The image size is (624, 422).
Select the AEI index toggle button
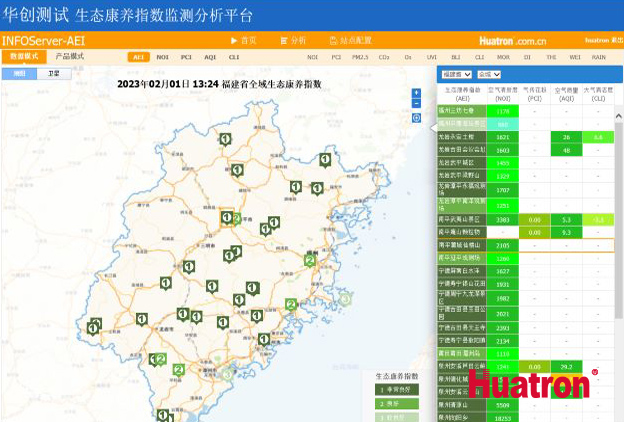pyautogui.click(x=139, y=58)
